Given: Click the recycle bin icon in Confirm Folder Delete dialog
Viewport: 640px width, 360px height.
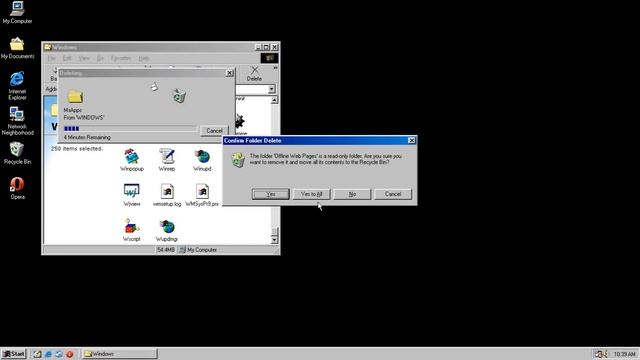Looking at the screenshot, I should (238, 160).
